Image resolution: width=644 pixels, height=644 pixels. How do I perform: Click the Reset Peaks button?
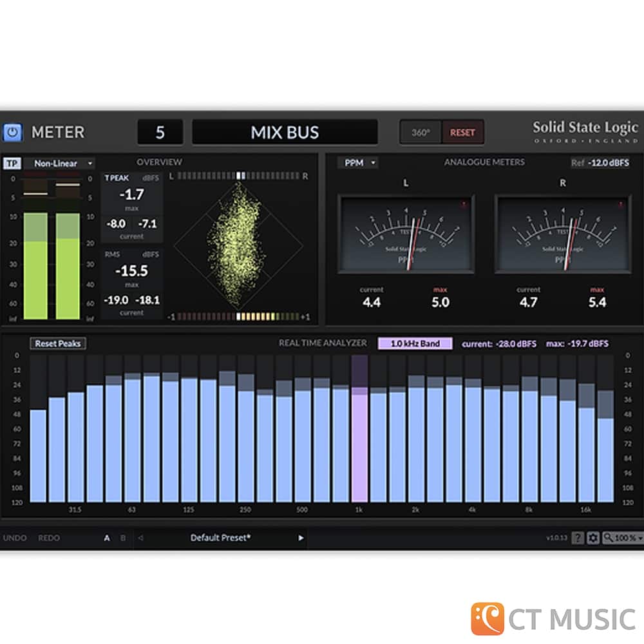click(x=58, y=343)
